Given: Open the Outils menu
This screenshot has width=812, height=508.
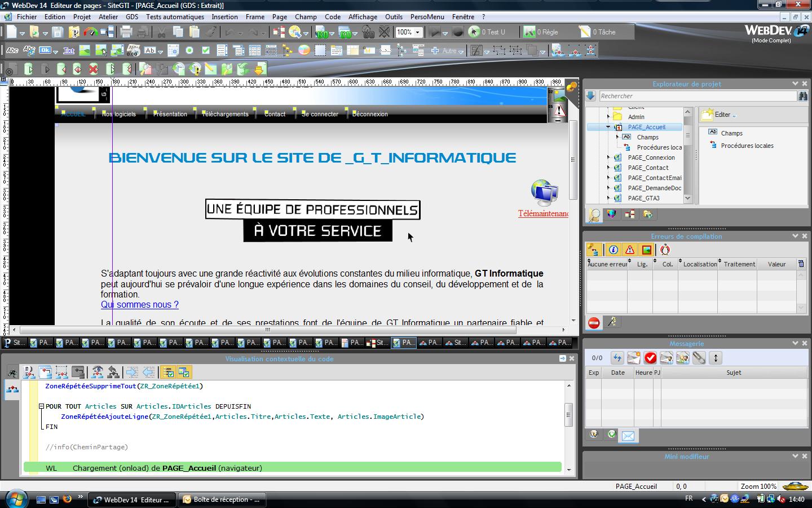Looking at the screenshot, I should [394, 17].
